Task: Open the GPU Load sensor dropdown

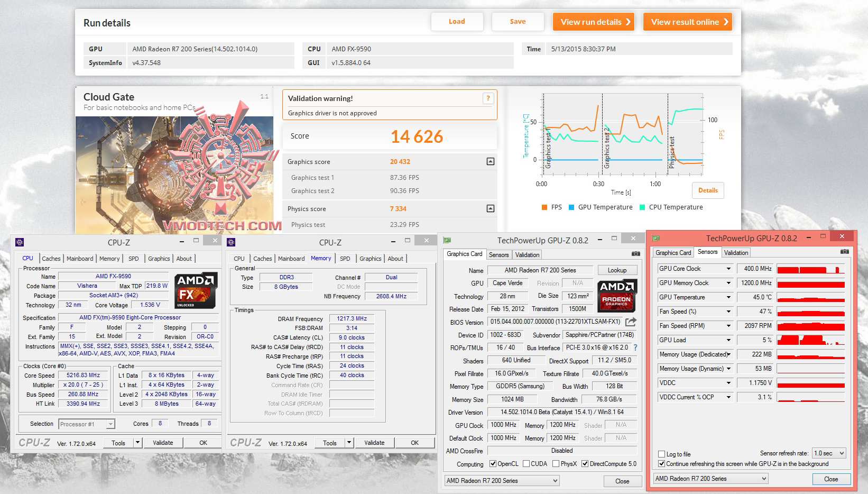Action: pyautogui.click(x=728, y=340)
